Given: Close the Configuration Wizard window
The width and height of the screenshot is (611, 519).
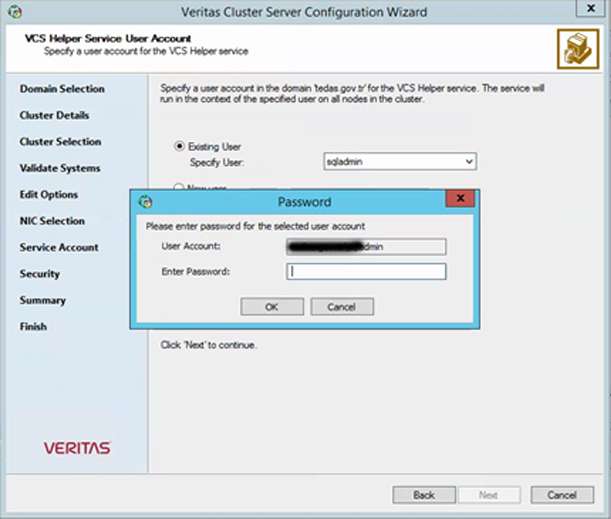Looking at the screenshot, I should point(591,8).
